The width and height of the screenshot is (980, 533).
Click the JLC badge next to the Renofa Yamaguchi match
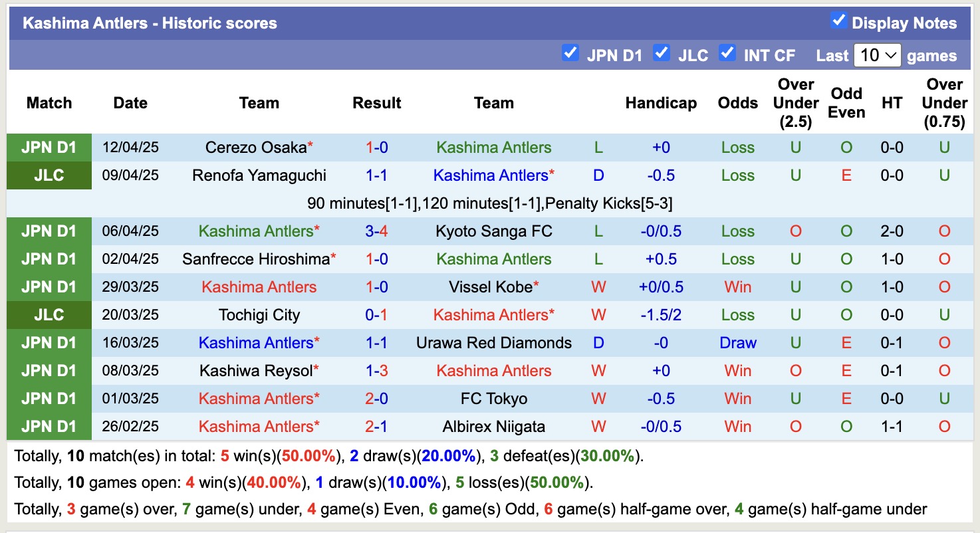pyautogui.click(x=49, y=175)
